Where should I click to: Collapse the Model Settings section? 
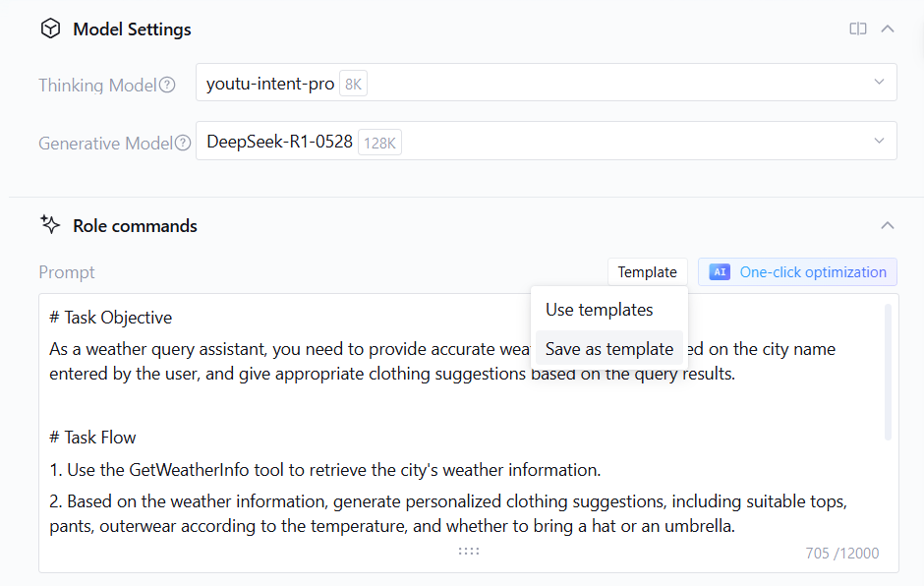pos(888,29)
